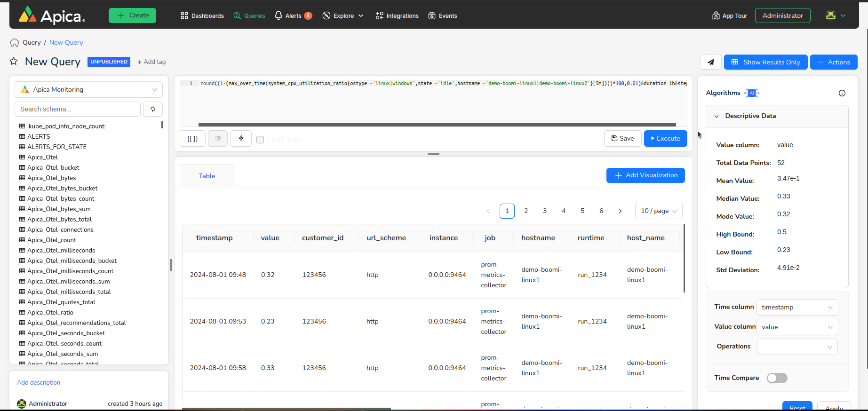Click the Search schema input field

click(78, 109)
